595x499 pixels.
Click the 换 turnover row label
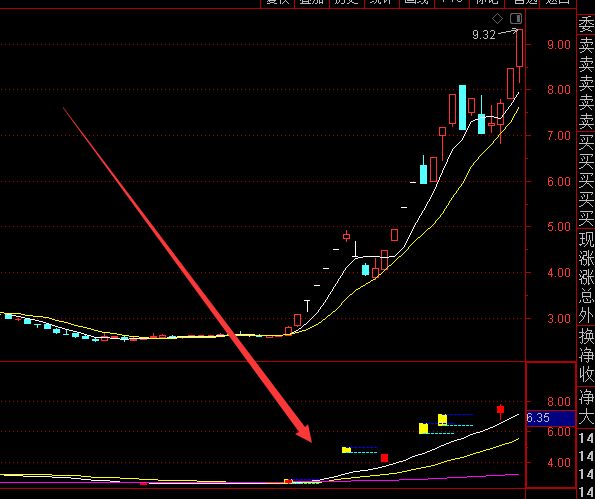(x=586, y=336)
